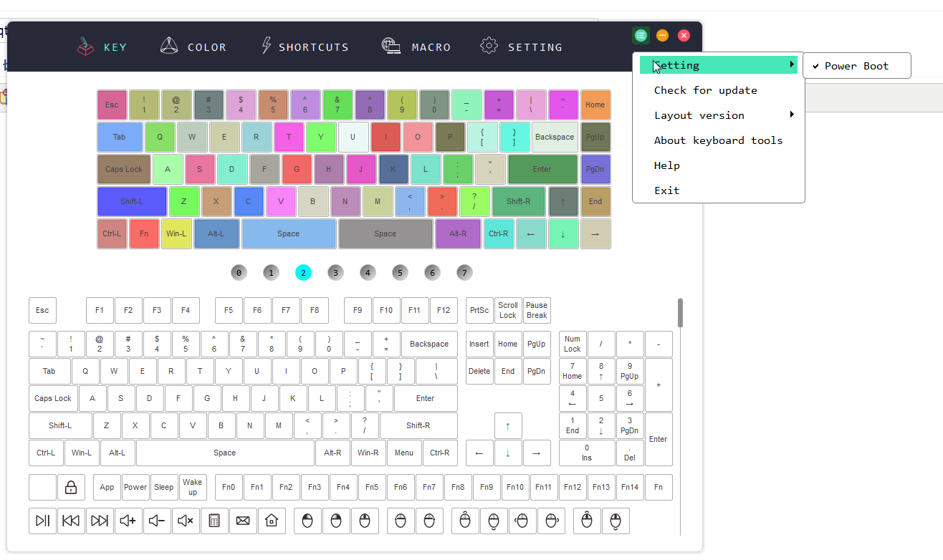
Task: Switch to layer 0 circle
Action: pyautogui.click(x=239, y=272)
